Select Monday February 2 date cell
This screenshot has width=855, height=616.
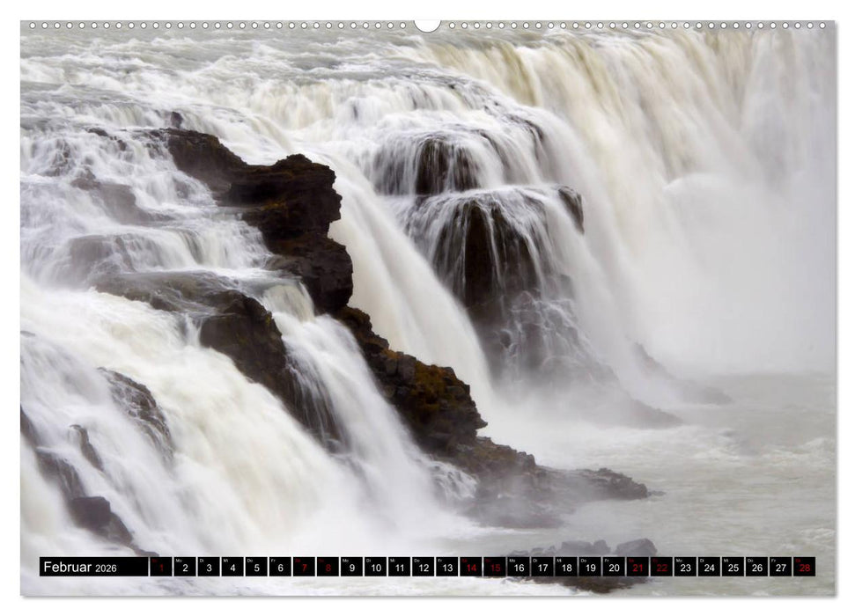pos(184,567)
